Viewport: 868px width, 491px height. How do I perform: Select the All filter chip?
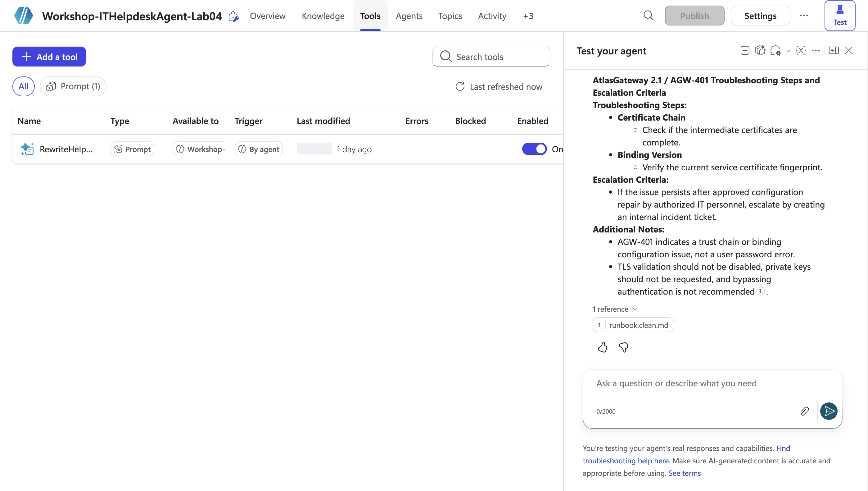[23, 86]
